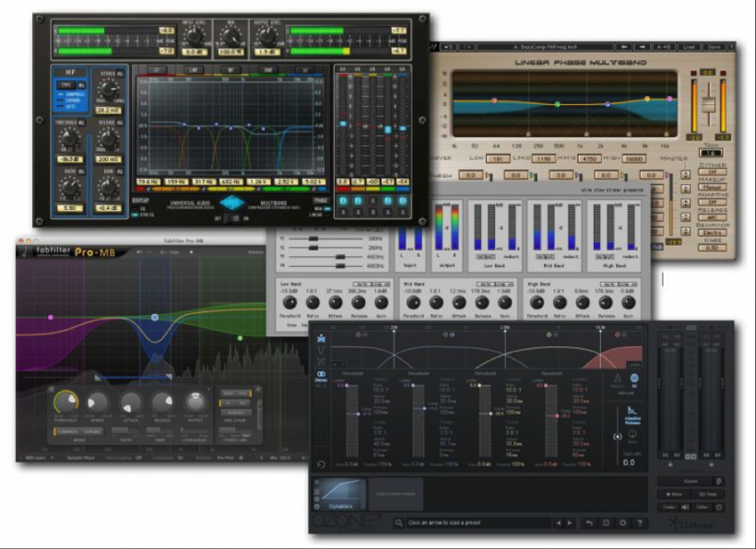This screenshot has width=756, height=549.
Task: Select FabFilter Expand mode button
Action: [92, 432]
